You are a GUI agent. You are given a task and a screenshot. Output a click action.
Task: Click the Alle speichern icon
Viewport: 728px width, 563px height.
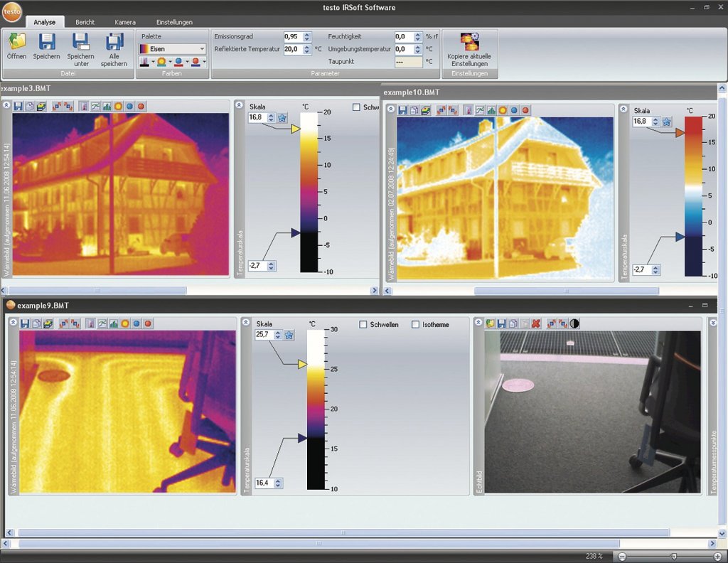pyautogui.click(x=114, y=41)
